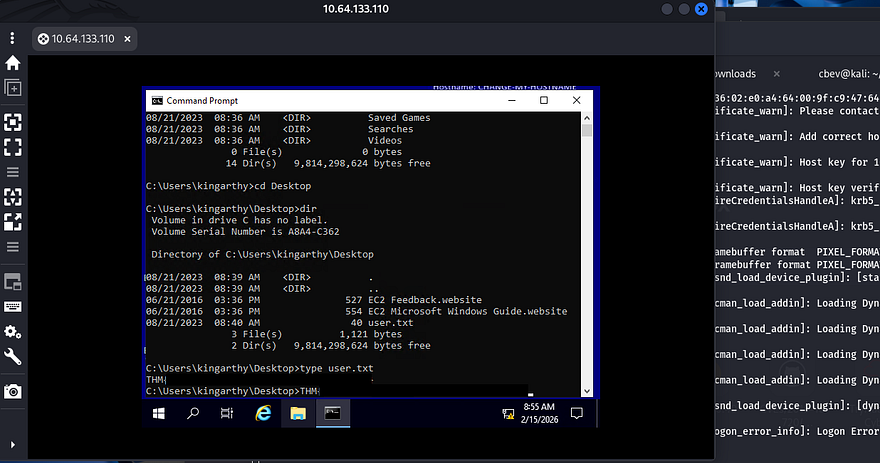The height and width of the screenshot is (463, 880).
Task: Open File Explorer from the taskbar
Action: [297, 413]
